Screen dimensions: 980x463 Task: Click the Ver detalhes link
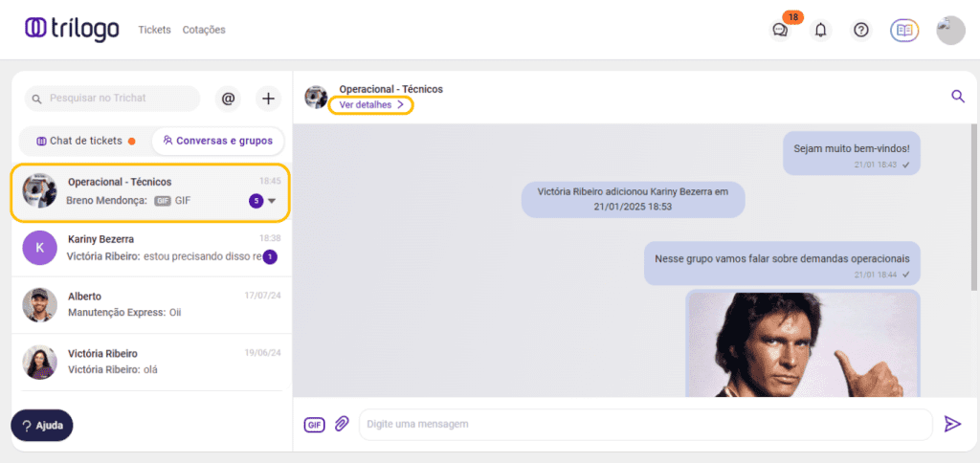[x=371, y=105]
